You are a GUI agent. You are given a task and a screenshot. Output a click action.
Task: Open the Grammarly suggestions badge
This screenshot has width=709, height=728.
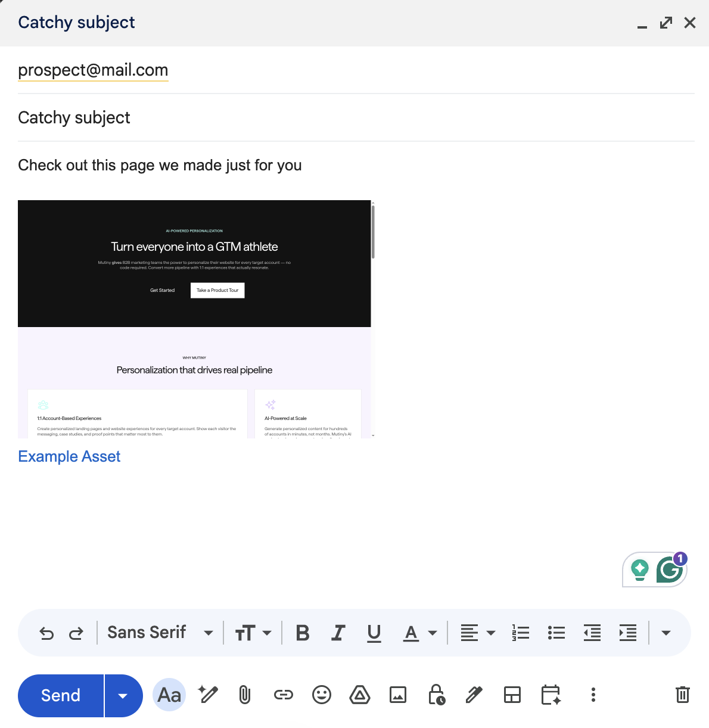pyautogui.click(x=671, y=569)
